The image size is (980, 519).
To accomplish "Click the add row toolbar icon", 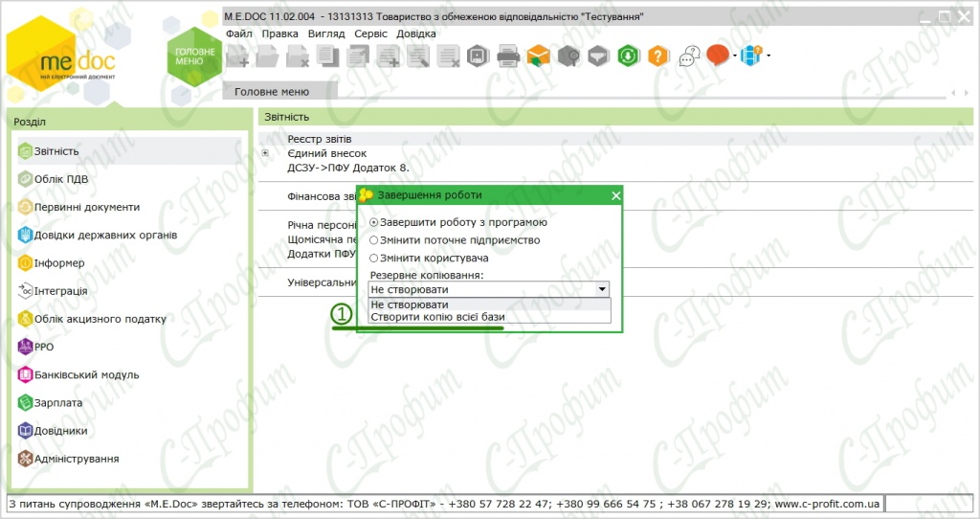I will click(389, 56).
